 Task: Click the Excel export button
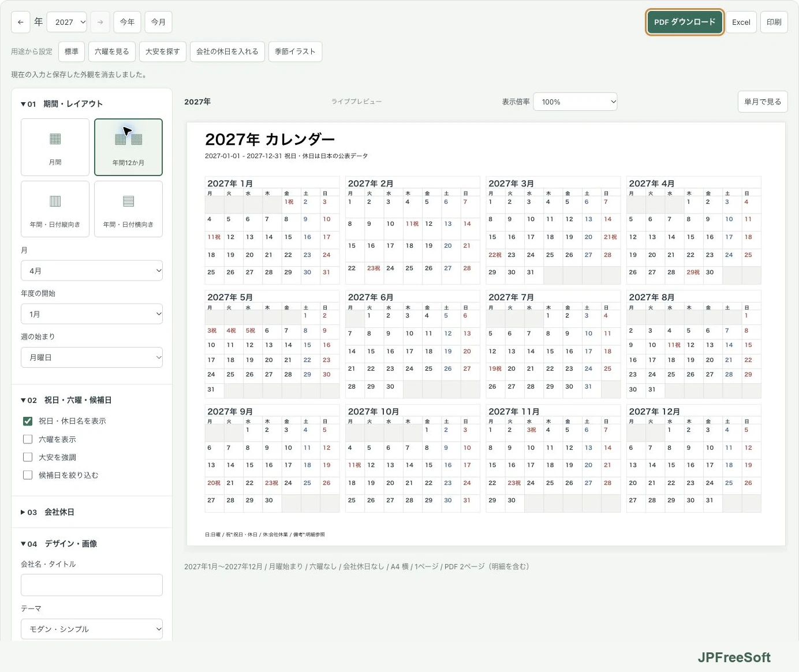741,22
